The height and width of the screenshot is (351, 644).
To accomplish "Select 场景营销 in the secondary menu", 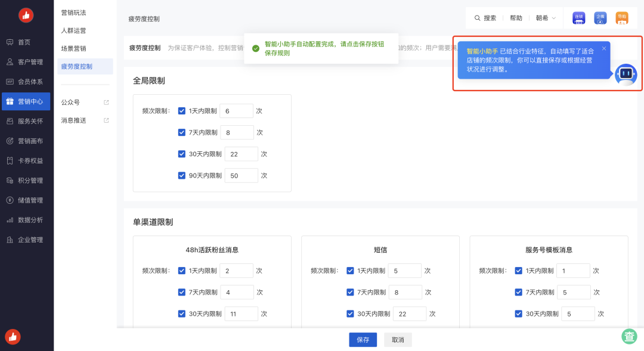I will 75,48.
